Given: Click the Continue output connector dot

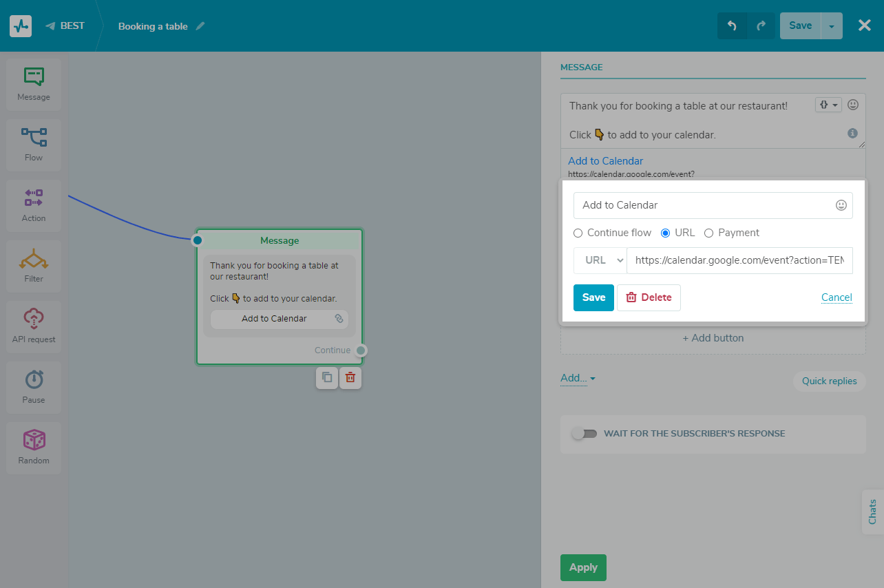Looking at the screenshot, I should pos(361,350).
